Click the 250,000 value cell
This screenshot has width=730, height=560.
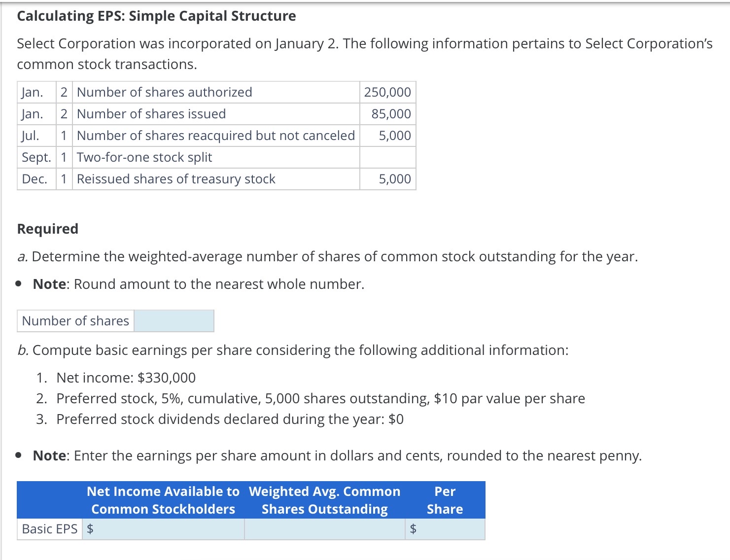click(x=387, y=92)
